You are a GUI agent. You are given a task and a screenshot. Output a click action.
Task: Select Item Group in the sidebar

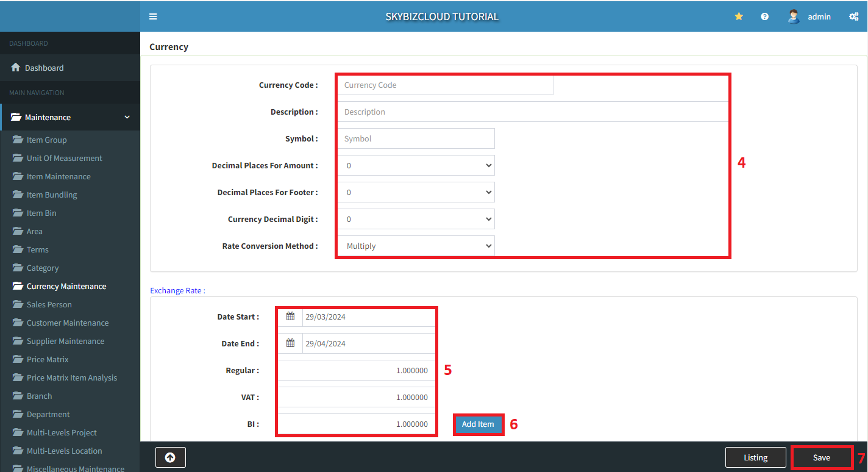tap(46, 140)
